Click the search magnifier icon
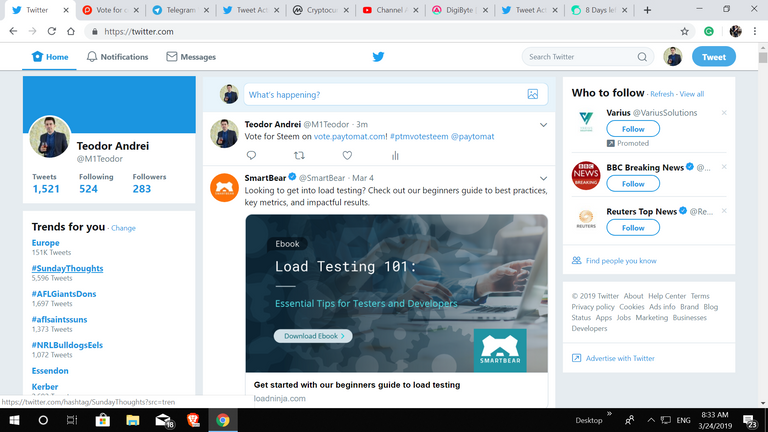Image resolution: width=768 pixels, height=432 pixels. [x=642, y=57]
